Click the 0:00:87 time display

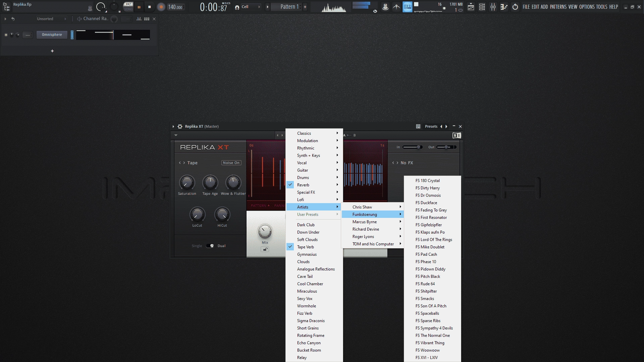click(x=213, y=7)
